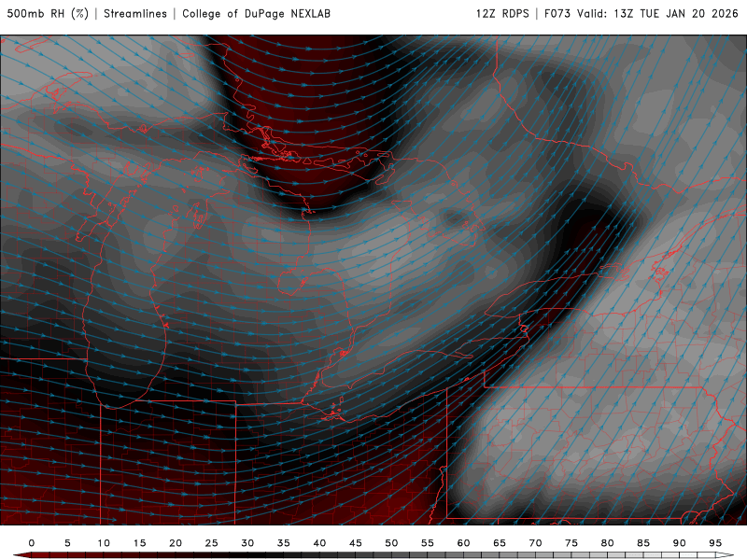747x560 pixels.
Task: Click the colorbar label "65"
Action: tap(500, 543)
